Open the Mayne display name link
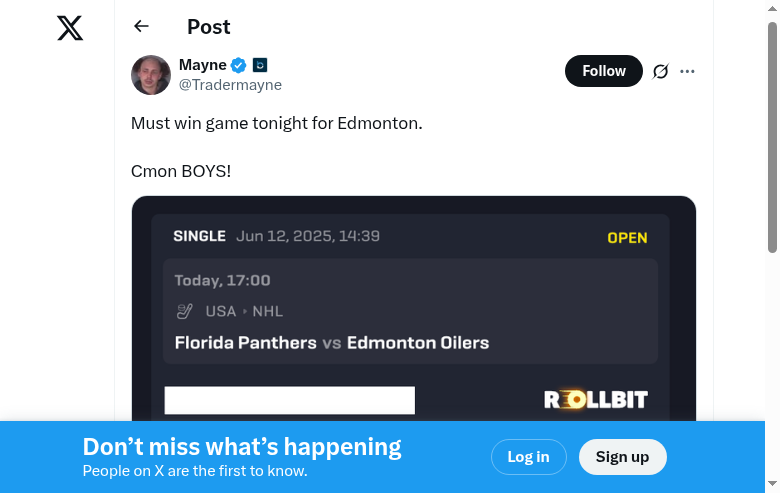Viewport: 780px width, 493px height. click(203, 65)
